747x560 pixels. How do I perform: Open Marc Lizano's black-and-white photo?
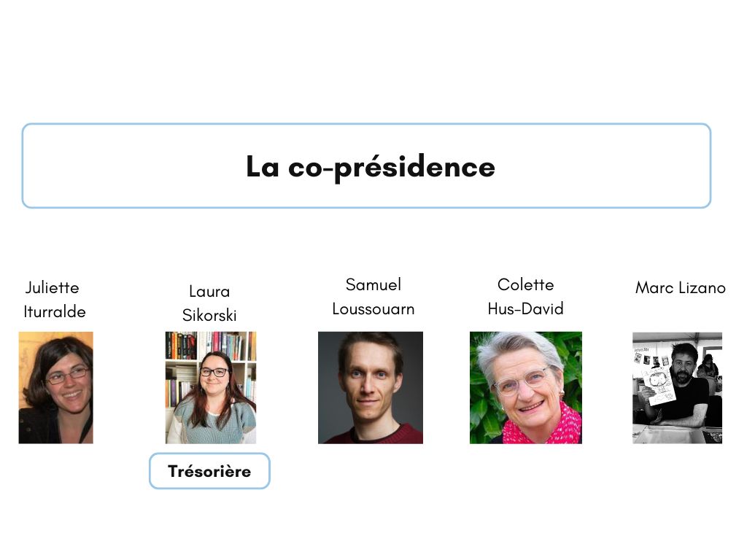coord(678,388)
